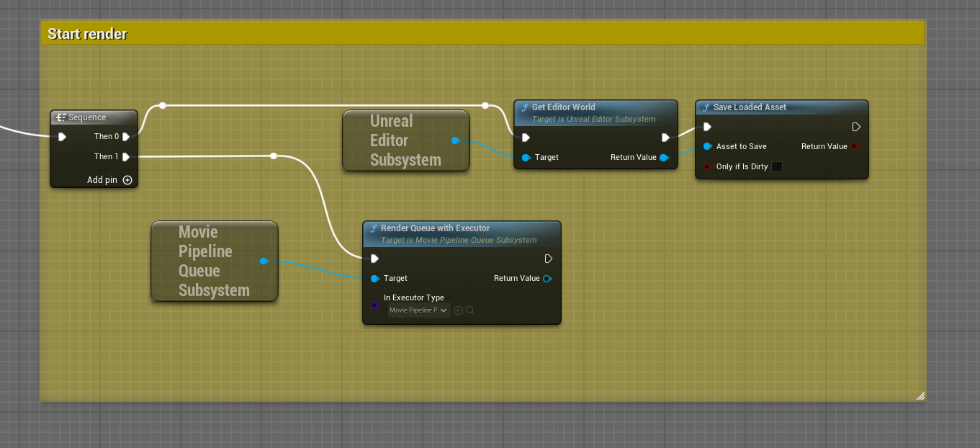
Task: Click Render Queue with Executor Target pin
Action: (x=374, y=278)
